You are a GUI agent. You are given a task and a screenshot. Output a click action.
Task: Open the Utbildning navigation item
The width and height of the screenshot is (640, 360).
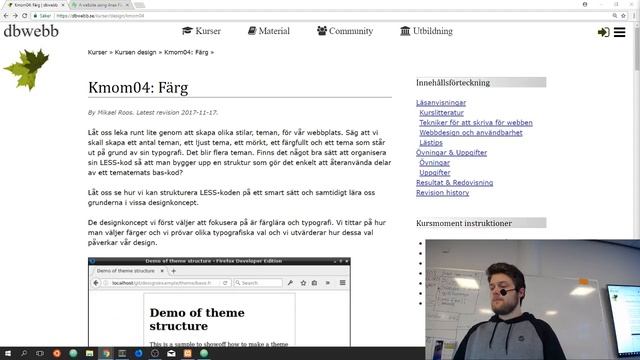point(426,31)
